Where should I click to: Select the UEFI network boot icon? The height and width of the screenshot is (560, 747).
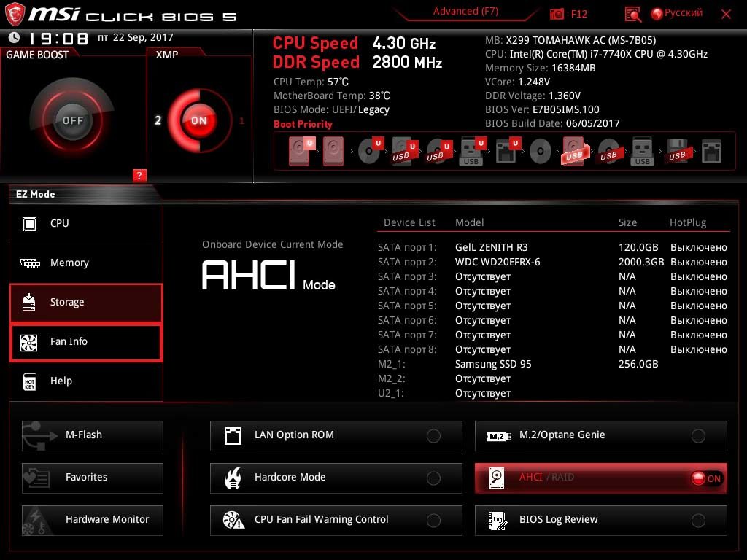pyautogui.click(x=507, y=151)
